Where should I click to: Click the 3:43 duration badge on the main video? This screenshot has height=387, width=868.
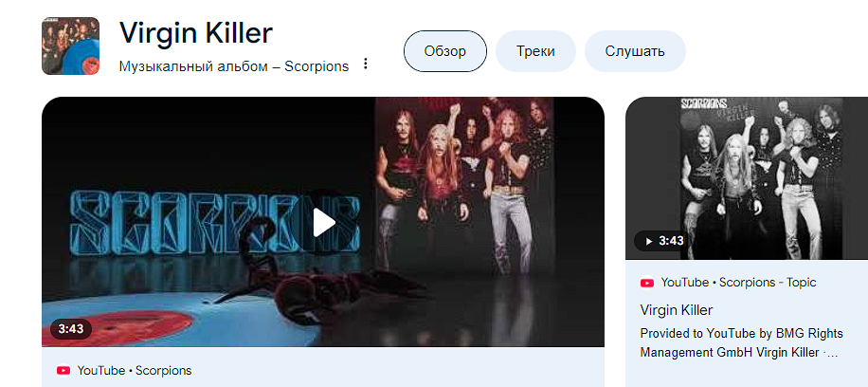coord(71,329)
